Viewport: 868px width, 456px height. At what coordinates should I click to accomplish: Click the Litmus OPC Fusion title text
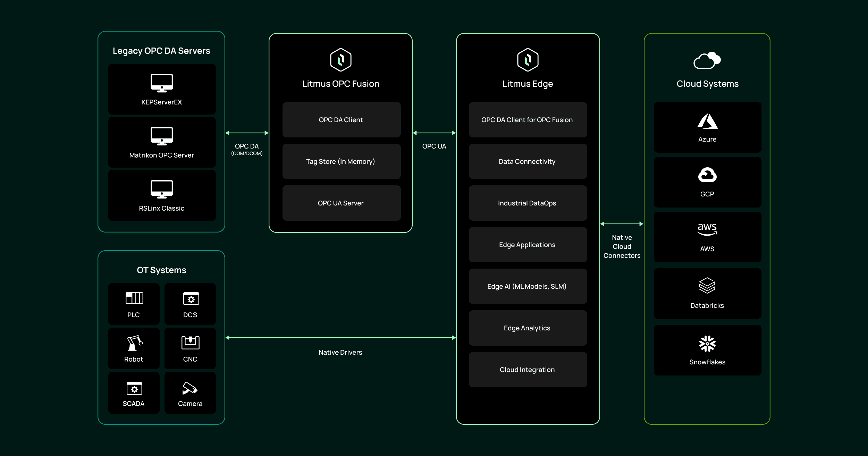(x=341, y=84)
